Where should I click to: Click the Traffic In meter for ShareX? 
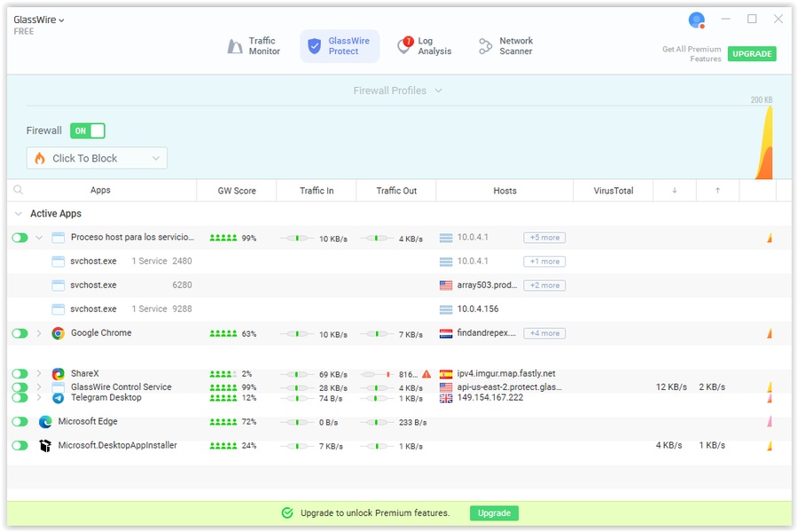[297, 374]
